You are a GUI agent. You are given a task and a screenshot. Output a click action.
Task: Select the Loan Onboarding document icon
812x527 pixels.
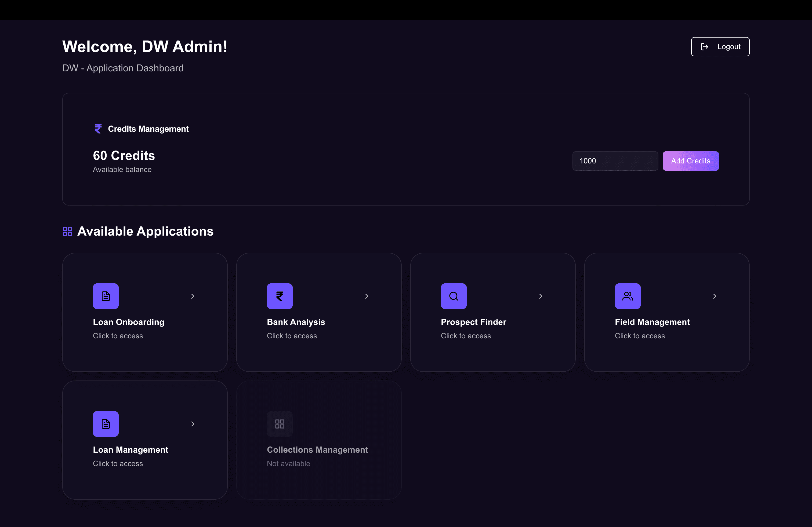point(106,296)
